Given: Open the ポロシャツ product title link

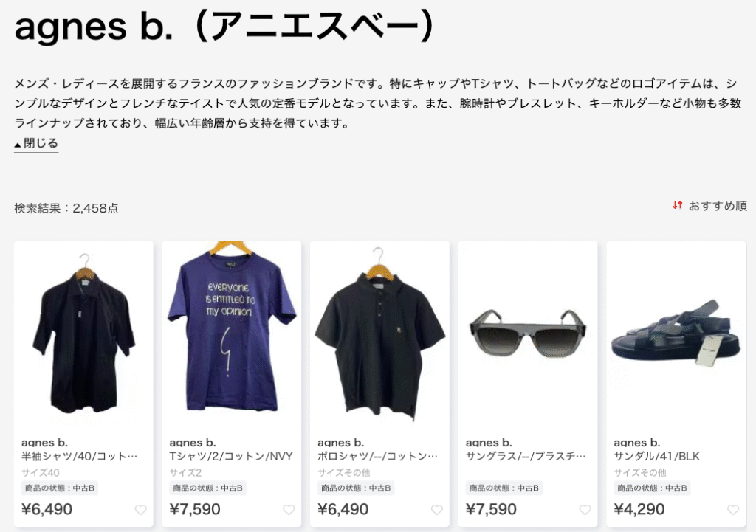Looking at the screenshot, I should pyautogui.click(x=377, y=456).
